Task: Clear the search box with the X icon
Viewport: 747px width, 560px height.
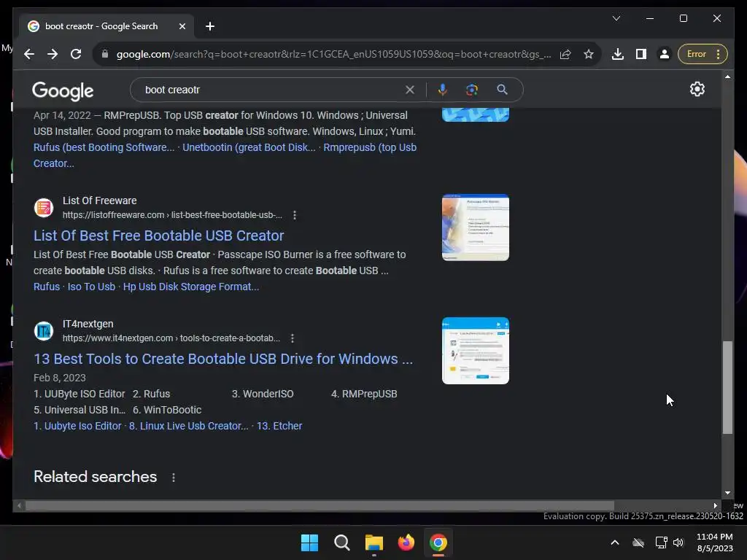Action: coord(410,90)
